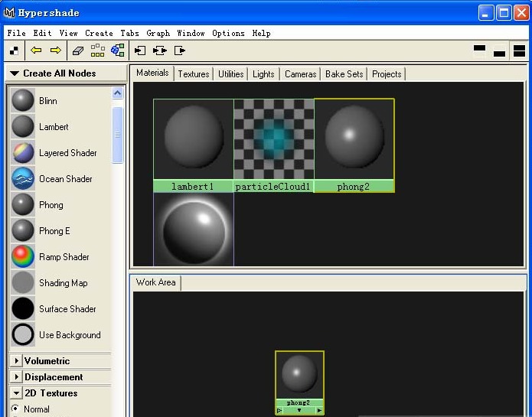532x417 pixels.
Task: Click the Maya logo in title bar
Action: (9, 12)
